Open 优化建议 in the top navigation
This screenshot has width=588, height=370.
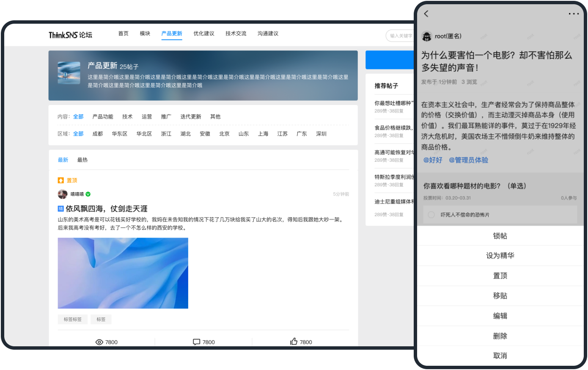[204, 33]
